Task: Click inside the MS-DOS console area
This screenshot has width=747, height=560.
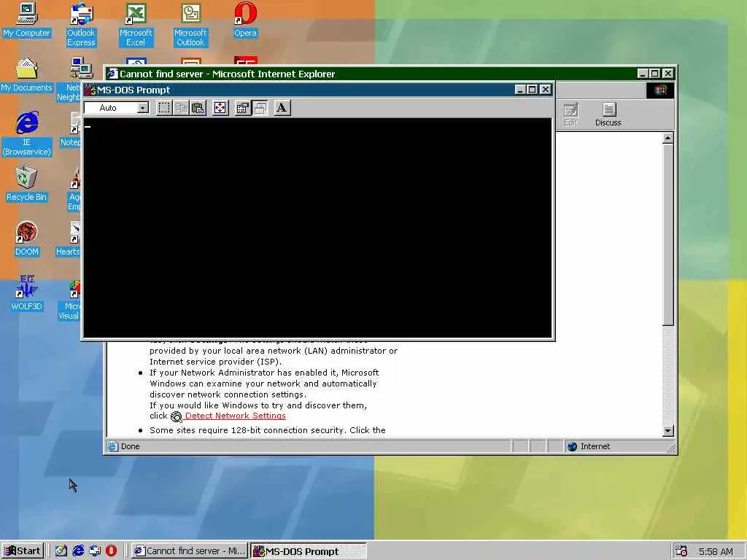Action: pyautogui.click(x=318, y=228)
